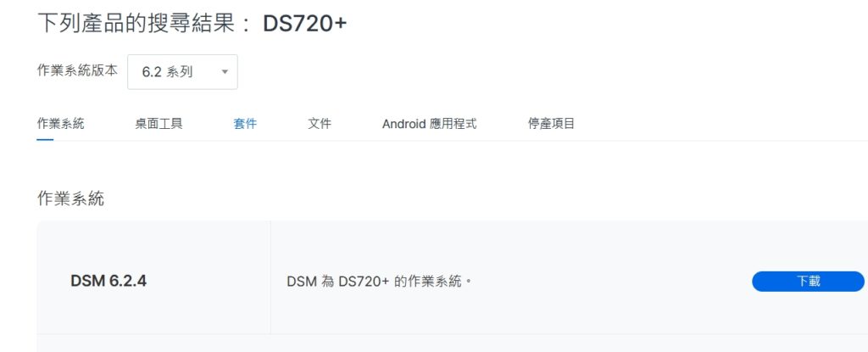View the 停產項目 tab
The height and width of the screenshot is (352, 868).
point(551,124)
